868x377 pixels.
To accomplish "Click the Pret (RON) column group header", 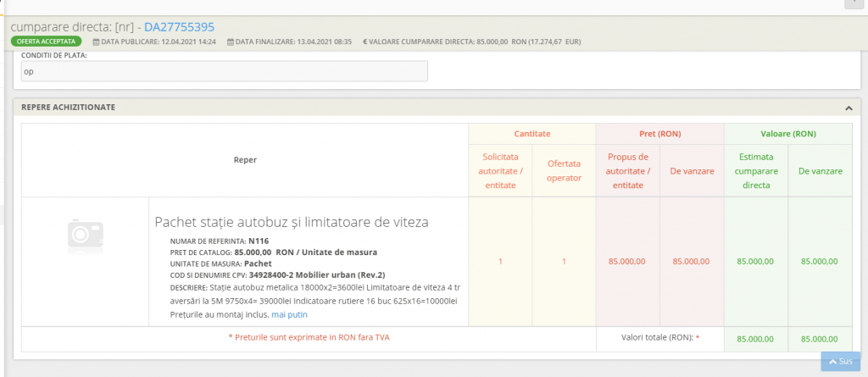I will (659, 134).
